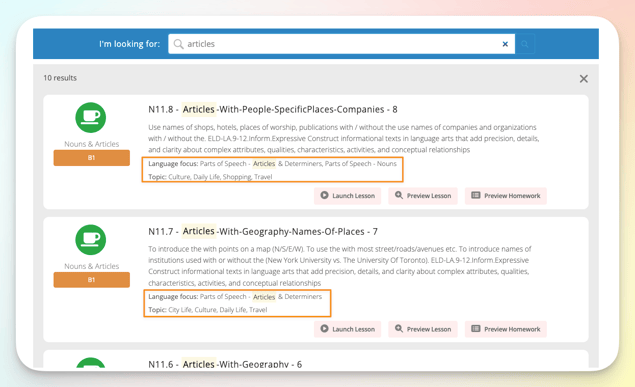The height and width of the screenshot is (387, 635).
Task: Click magnifier icon in N11.8 Preview Lesson
Action: coord(399,195)
